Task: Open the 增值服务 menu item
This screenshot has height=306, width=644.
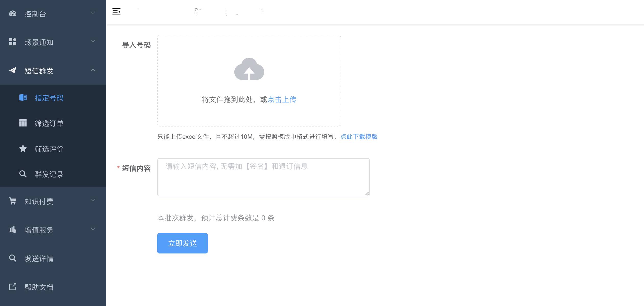Action: [x=53, y=229]
